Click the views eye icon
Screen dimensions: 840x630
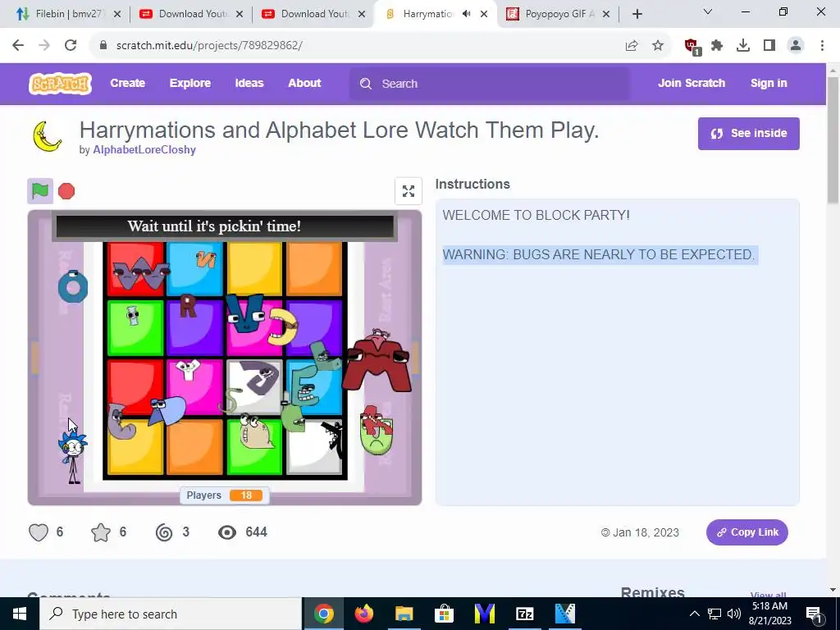click(x=227, y=532)
